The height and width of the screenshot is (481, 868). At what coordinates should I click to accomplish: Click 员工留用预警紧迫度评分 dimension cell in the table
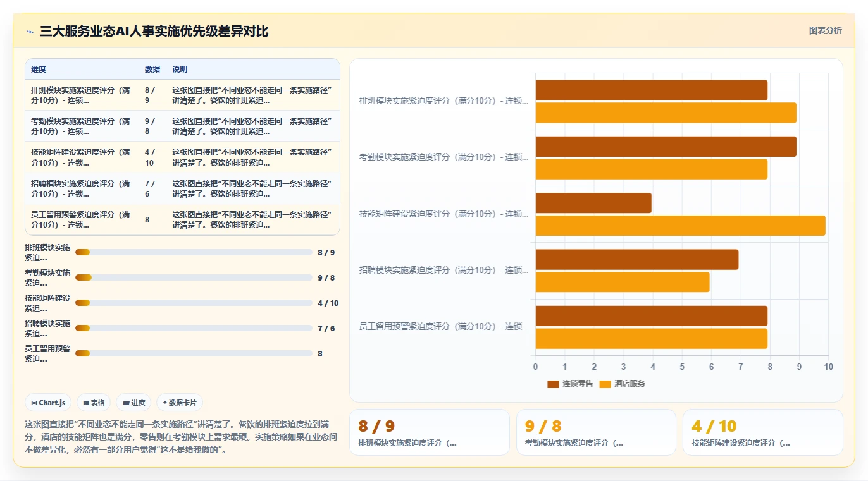pos(82,220)
